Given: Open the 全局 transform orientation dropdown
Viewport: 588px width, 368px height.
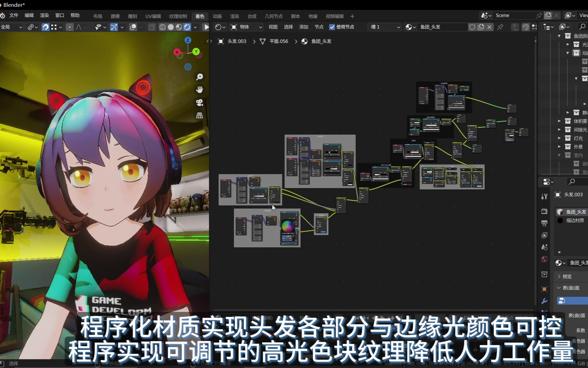Looking at the screenshot, I should click(12, 27).
